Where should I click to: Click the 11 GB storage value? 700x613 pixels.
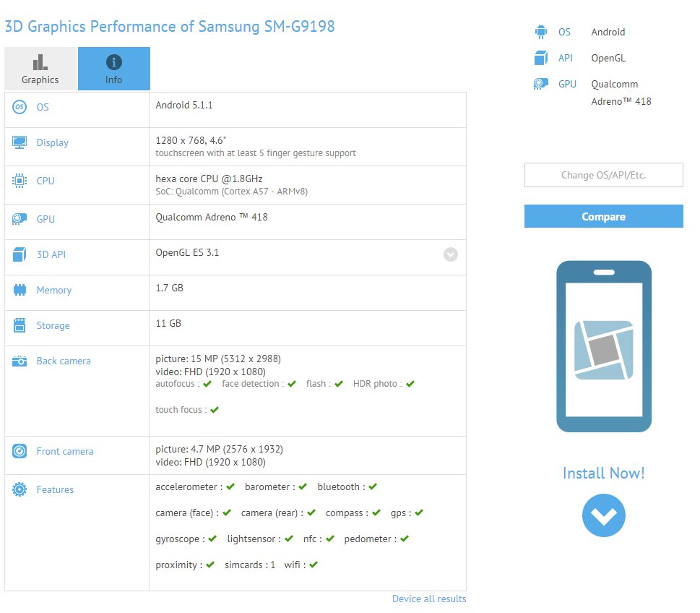(x=168, y=323)
